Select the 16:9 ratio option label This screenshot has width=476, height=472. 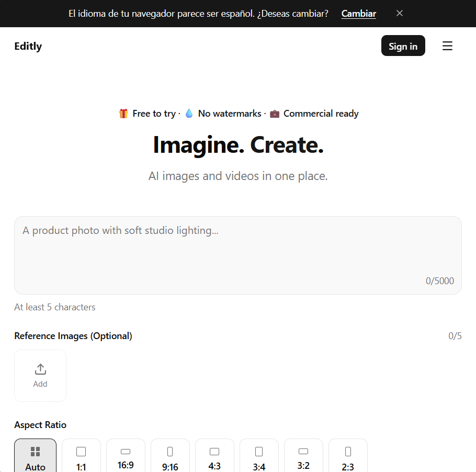coord(126,465)
